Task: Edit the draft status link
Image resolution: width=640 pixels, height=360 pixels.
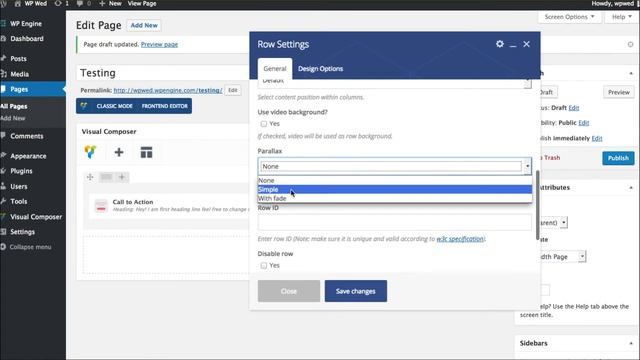Action: click(573, 108)
